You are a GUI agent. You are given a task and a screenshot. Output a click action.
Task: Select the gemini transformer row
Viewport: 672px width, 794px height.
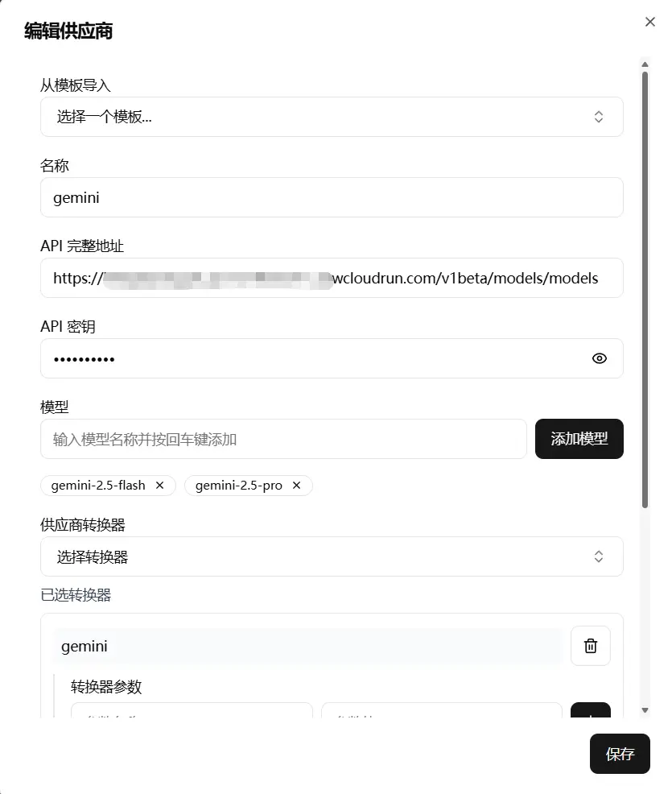[307, 646]
